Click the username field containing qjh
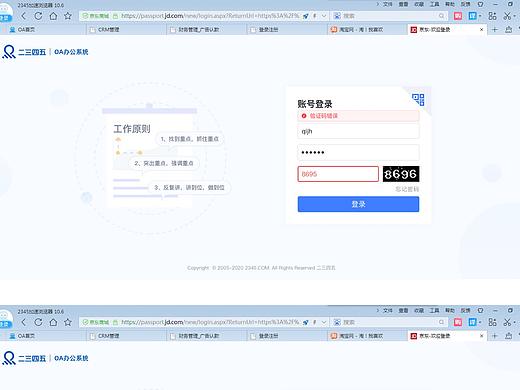The height and width of the screenshot is (390, 520). [358, 131]
